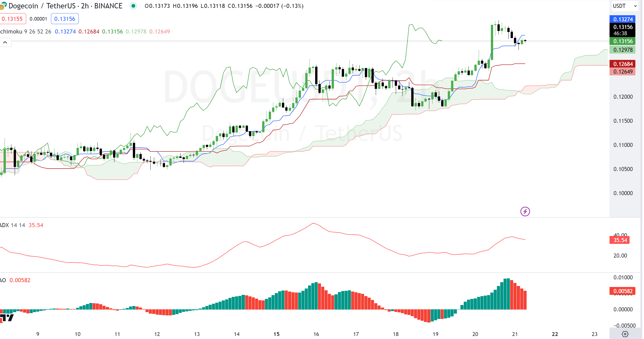Click the 0.12000 price scale value
The height and width of the screenshot is (339, 644).
(x=623, y=97)
